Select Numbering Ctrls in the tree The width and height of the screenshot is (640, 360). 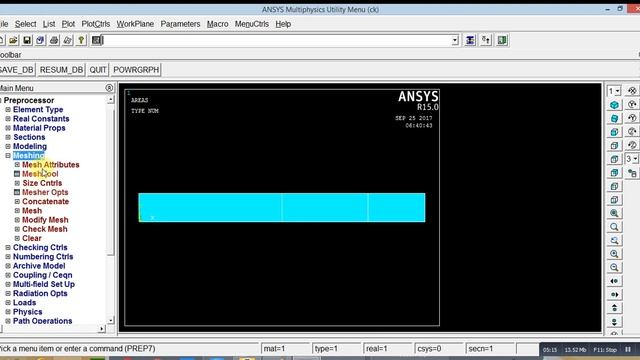coord(43,257)
